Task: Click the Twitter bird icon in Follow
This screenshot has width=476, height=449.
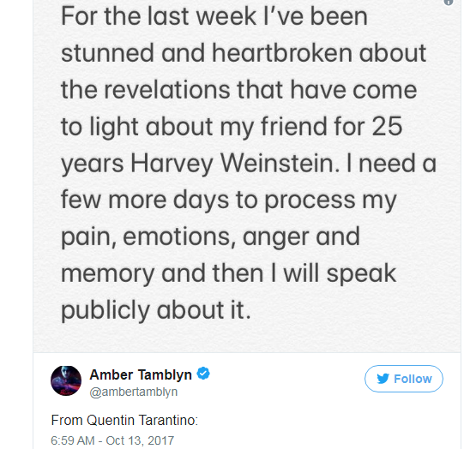Action: pyautogui.click(x=383, y=379)
